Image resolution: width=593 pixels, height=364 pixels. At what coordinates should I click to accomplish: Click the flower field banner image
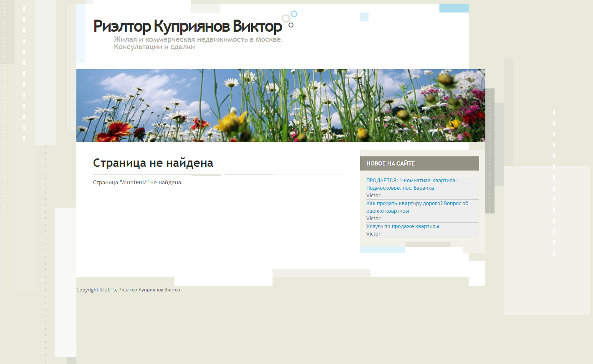281,105
